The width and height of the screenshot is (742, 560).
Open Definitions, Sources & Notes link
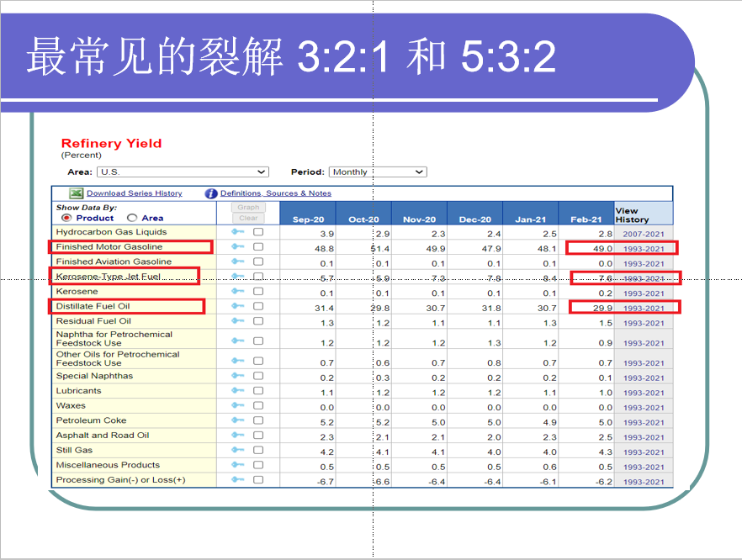(x=276, y=193)
